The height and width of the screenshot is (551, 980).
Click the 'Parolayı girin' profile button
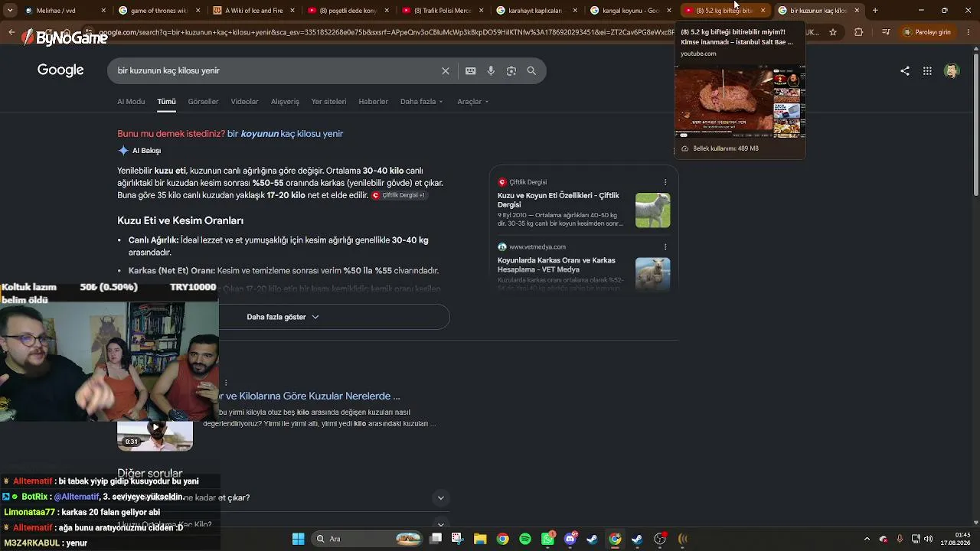click(x=928, y=32)
